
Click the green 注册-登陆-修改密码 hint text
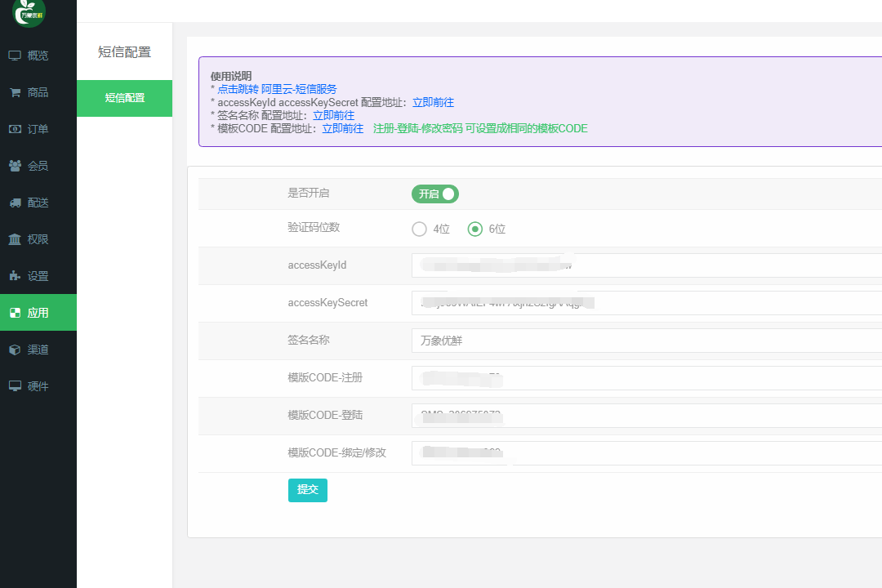pyautogui.click(x=480, y=128)
